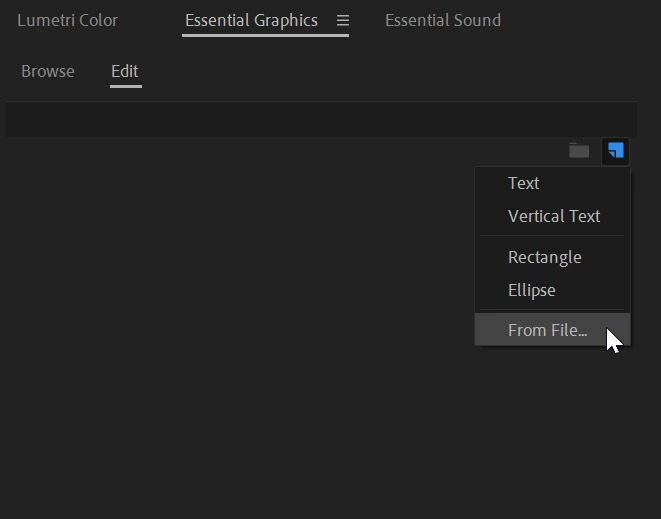Choose Rectangle from the dropdown menu
Image resolution: width=661 pixels, height=519 pixels.
[544, 257]
